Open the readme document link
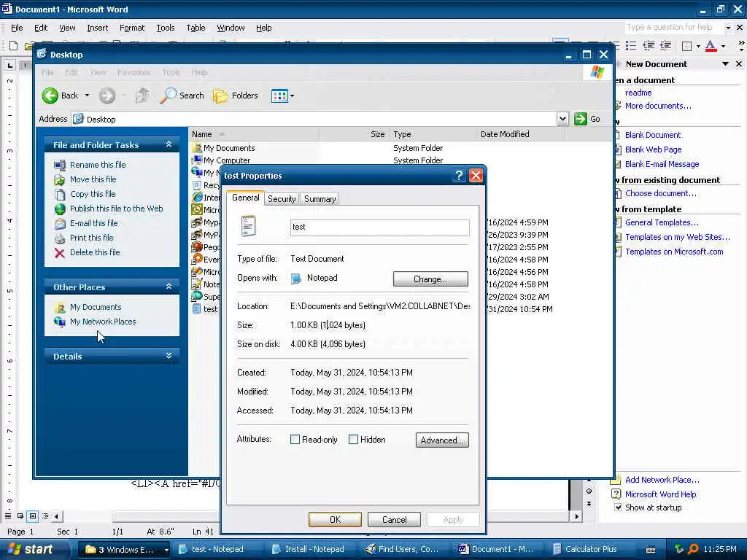This screenshot has width=747, height=560. click(638, 93)
